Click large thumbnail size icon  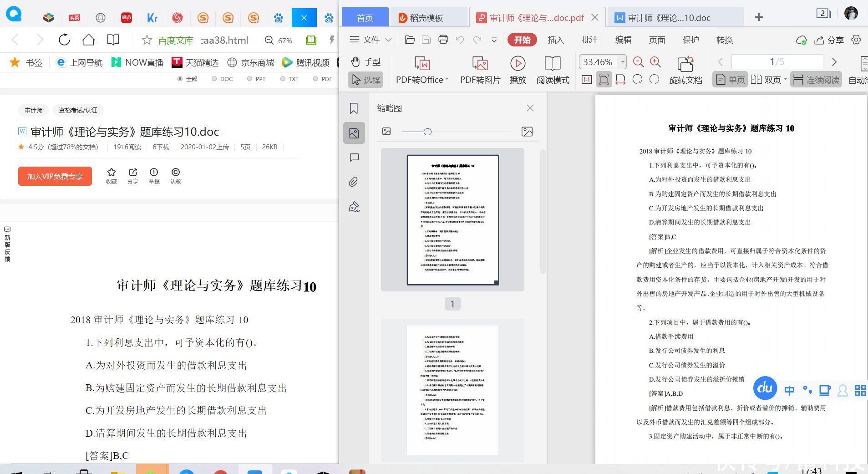[527, 132]
